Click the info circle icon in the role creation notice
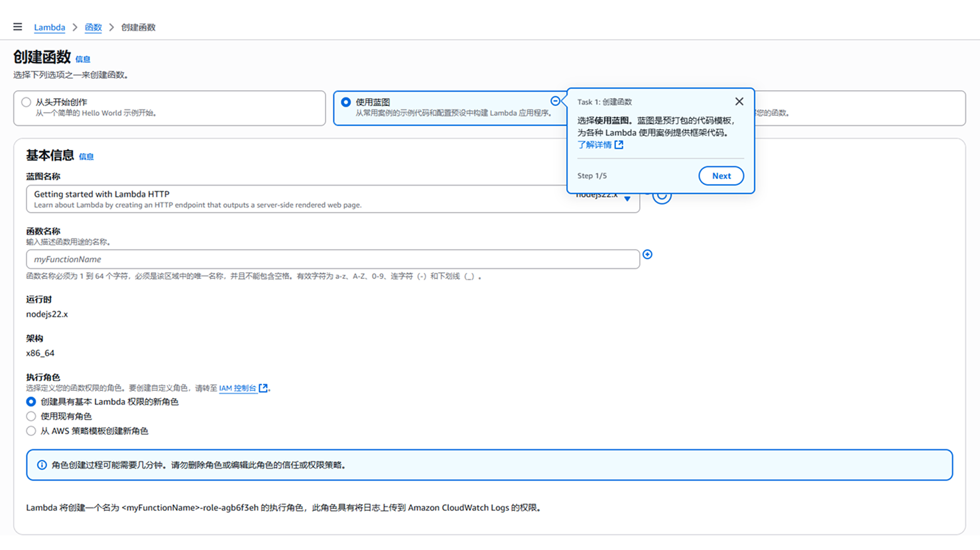 coord(42,465)
